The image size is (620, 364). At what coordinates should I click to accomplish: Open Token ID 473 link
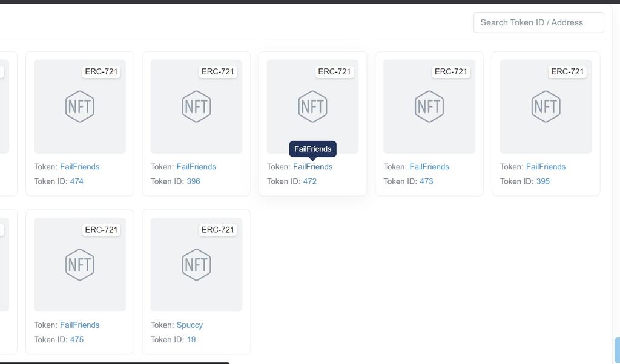coord(426,181)
